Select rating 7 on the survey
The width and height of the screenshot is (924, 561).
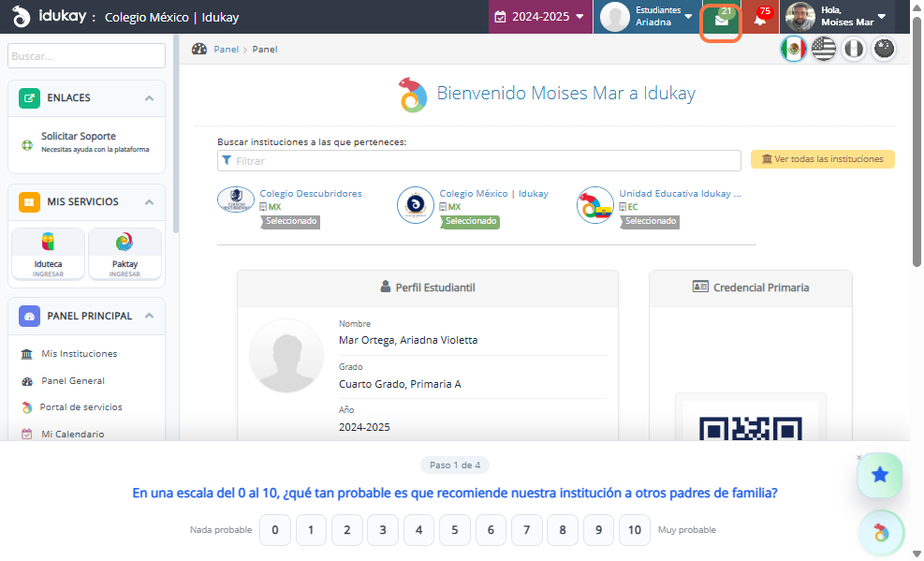click(x=527, y=530)
